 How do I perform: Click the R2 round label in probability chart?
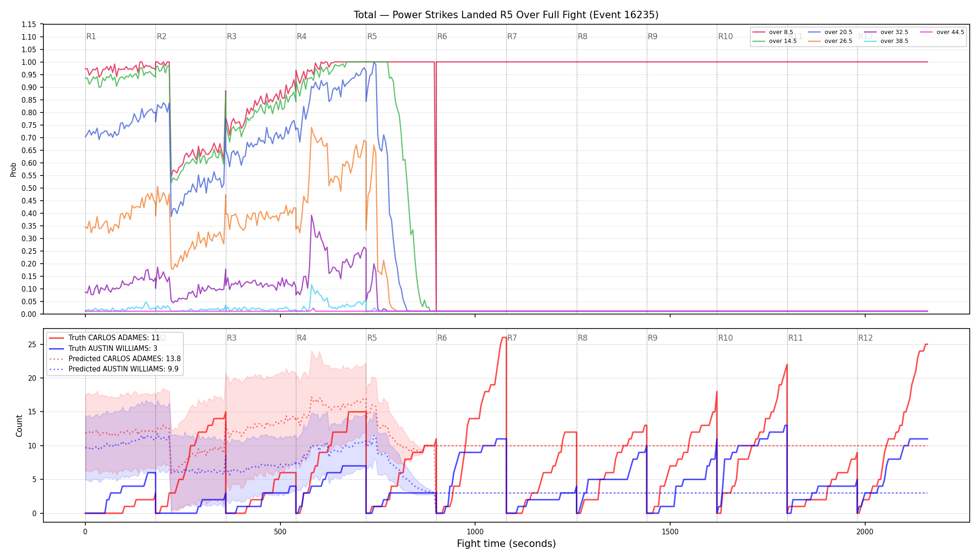pos(161,36)
